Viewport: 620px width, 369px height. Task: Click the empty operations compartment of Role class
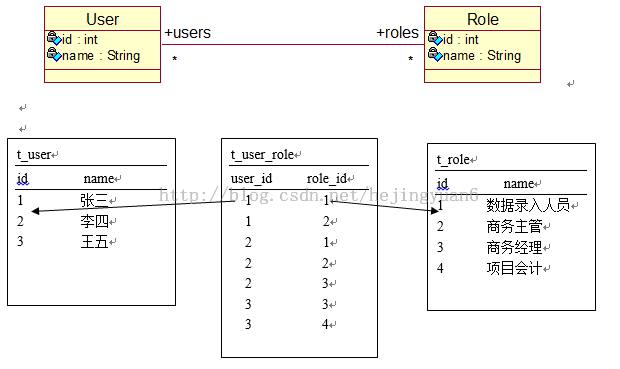[x=482, y=76]
